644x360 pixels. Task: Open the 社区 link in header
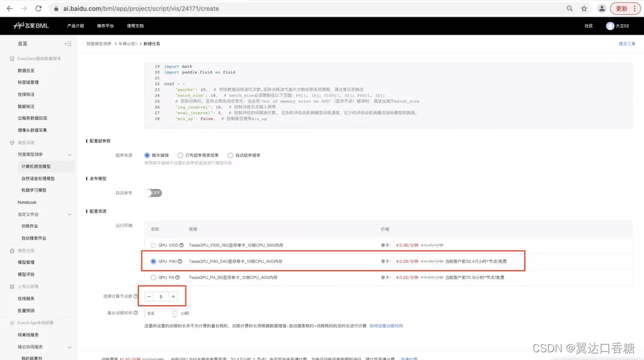589,26
